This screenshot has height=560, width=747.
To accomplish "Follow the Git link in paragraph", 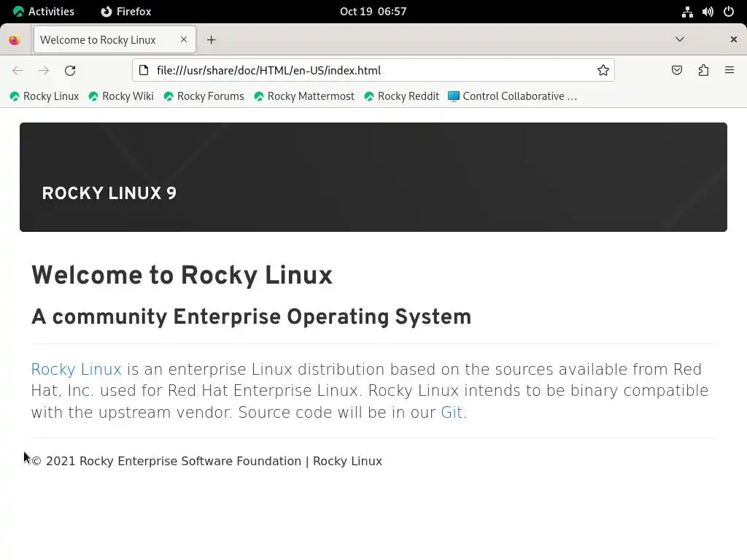I will (452, 413).
